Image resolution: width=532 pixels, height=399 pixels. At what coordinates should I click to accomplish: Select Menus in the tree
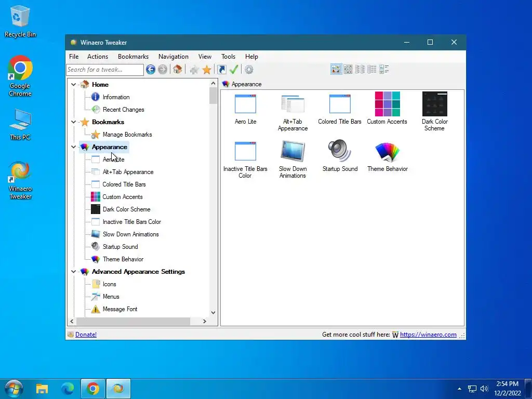pyautogui.click(x=111, y=297)
